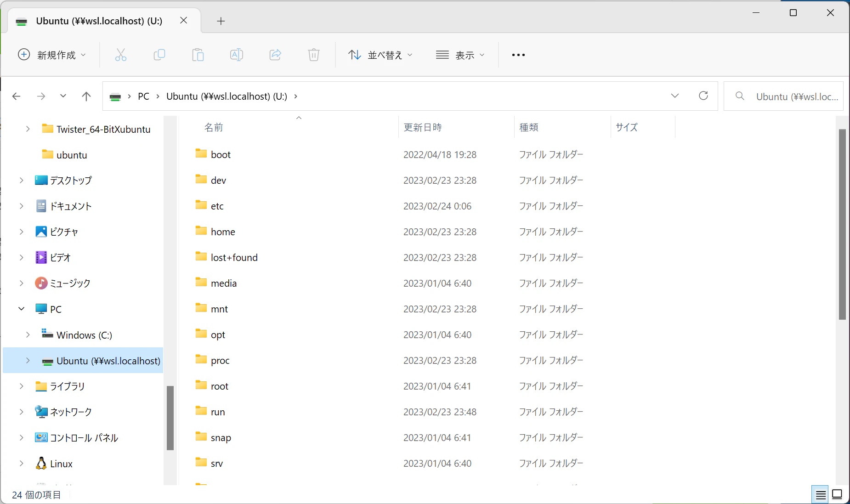Viewport: 850px width, 504px height.
Task: Close the Ubuntu (U:) tab
Action: point(184,21)
